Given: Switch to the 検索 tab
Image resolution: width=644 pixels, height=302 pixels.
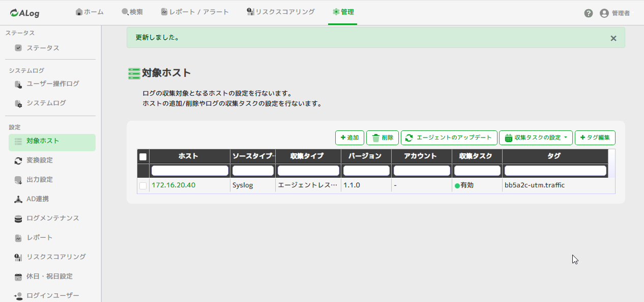Looking at the screenshot, I should click(132, 12).
